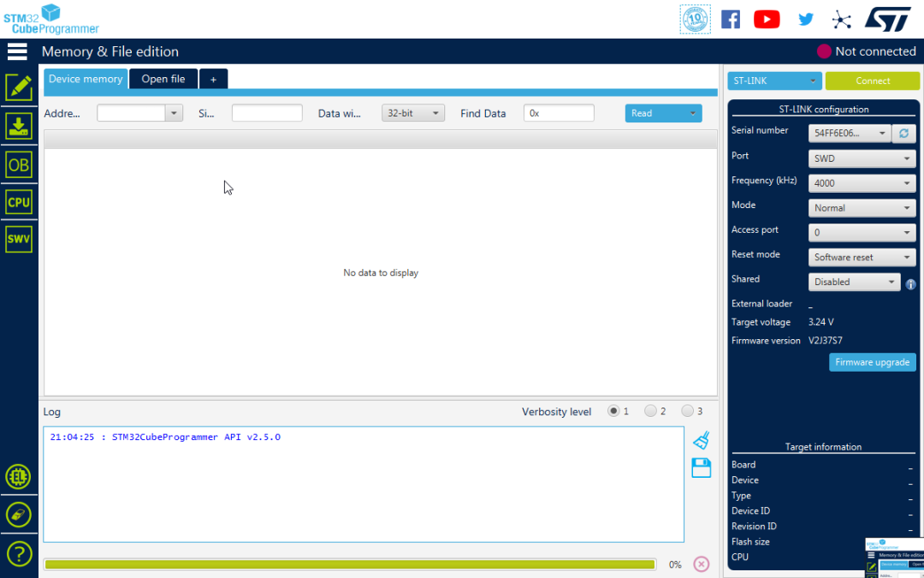Click the log text area
The height and width of the screenshot is (578, 924).
(364, 484)
